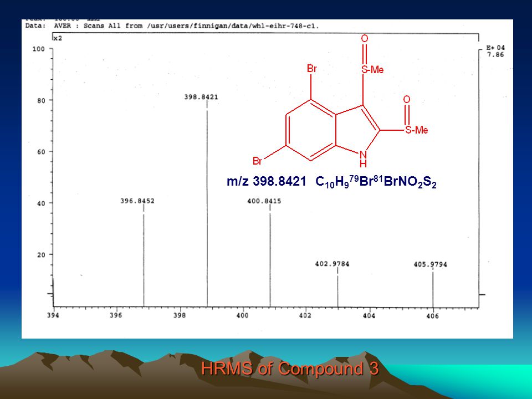
Task: Click the y-axis label 40
Action: pyautogui.click(x=41, y=203)
